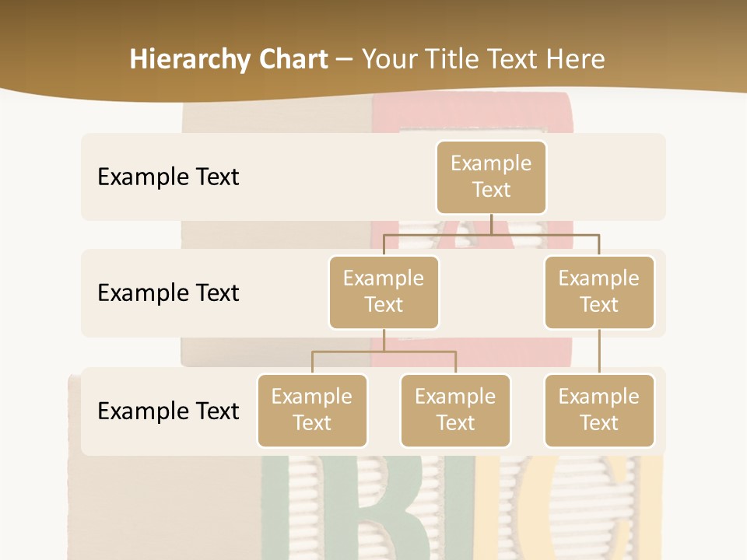747x560 pixels.
Task: Select the third row's "Example Text" label
Action: [168, 411]
